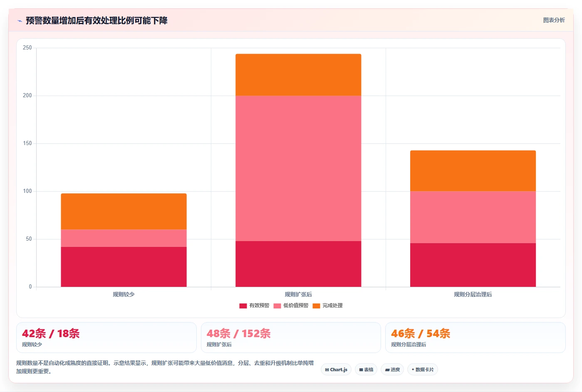Screen dimensions: 582x392
Task: Click the summary paragraph starting 规则数量不是自动化成熟度
Action: (165, 367)
